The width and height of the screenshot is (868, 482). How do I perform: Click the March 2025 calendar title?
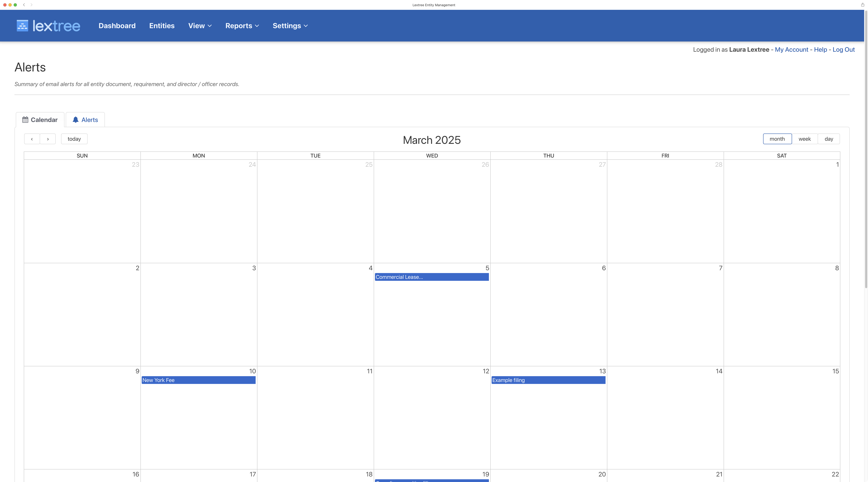pos(432,140)
